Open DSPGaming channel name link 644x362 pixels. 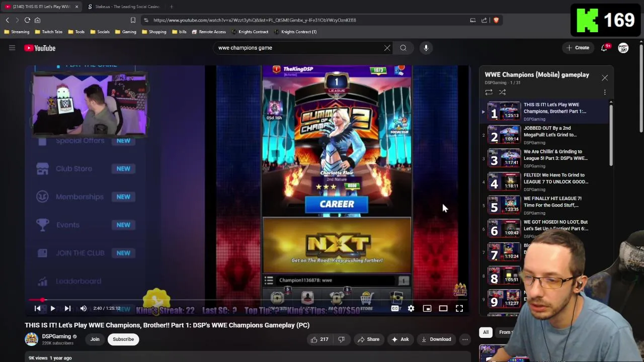pyautogui.click(x=56, y=336)
